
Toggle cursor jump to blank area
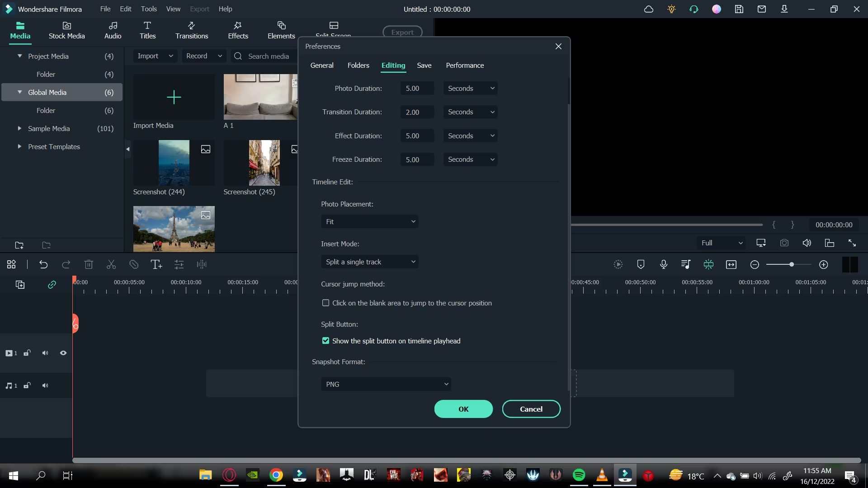click(325, 303)
